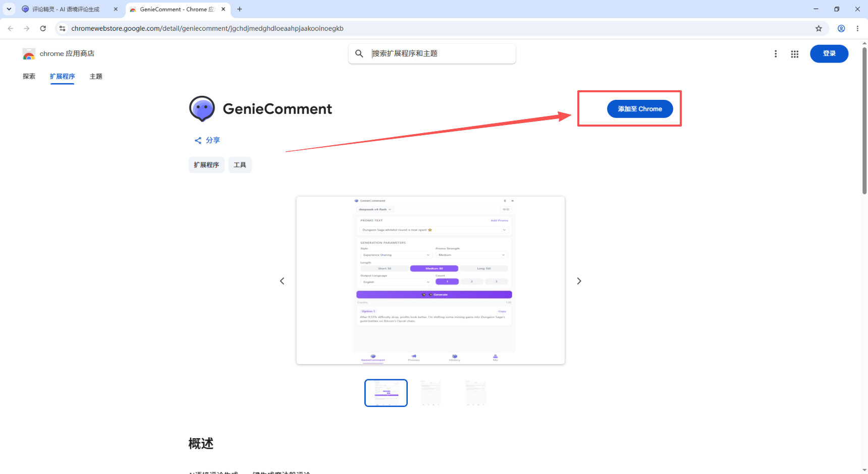Switch to the 探索 tab
This screenshot has height=474, width=868.
coord(29,76)
